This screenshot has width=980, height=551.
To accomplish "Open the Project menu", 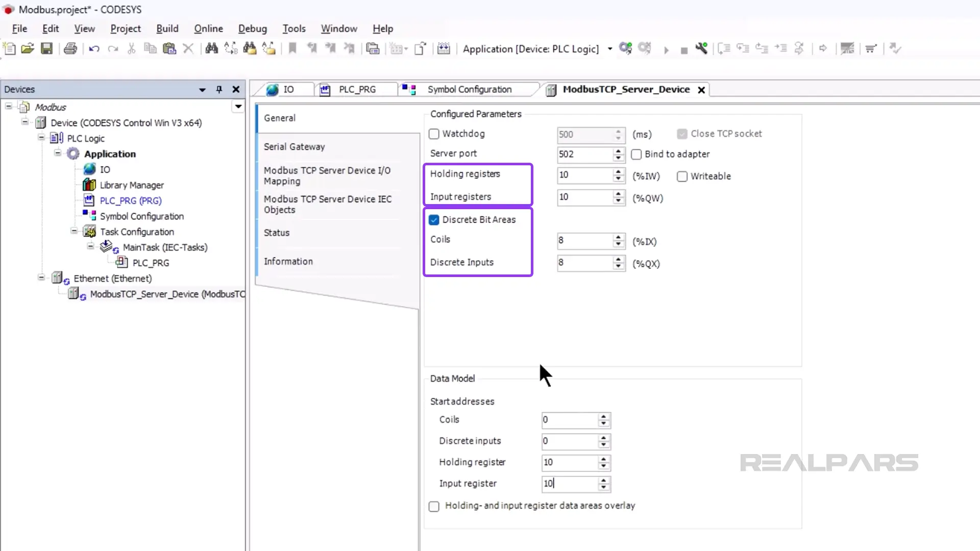I will pos(126,29).
